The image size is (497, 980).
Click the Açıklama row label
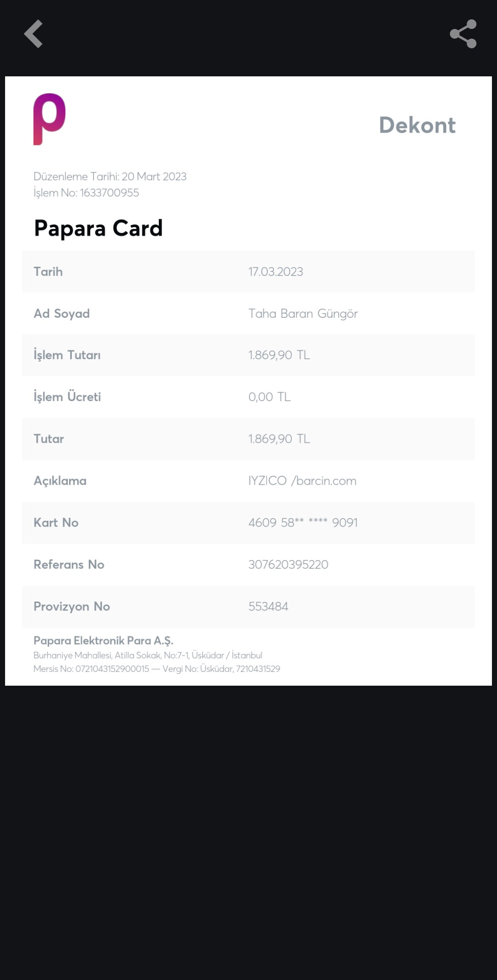coord(60,481)
